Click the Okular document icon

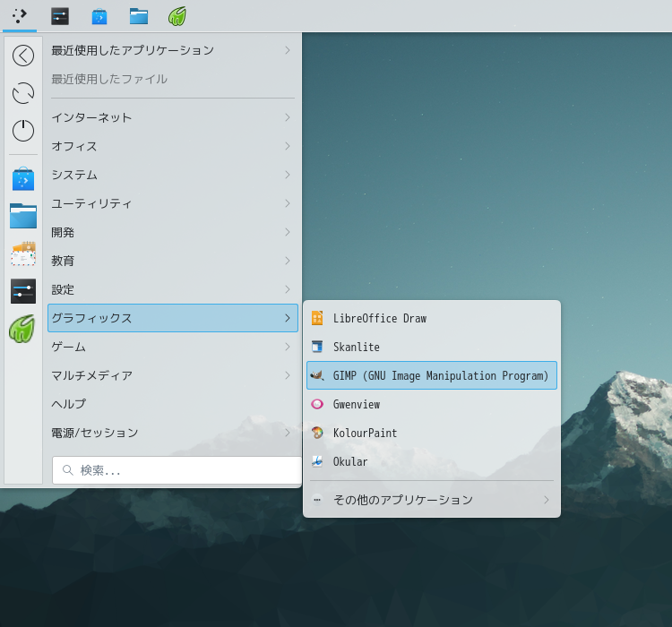click(317, 461)
